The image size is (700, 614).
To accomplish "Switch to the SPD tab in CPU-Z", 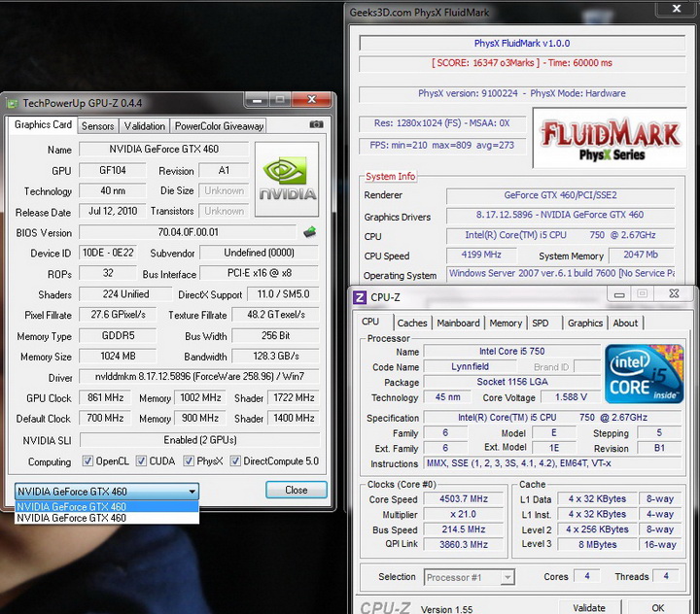I will 541,324.
